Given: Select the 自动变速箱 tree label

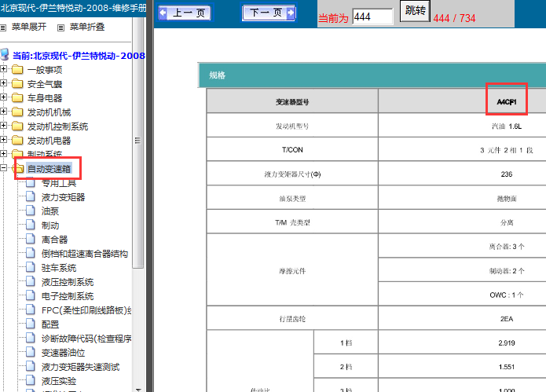Looking at the screenshot, I should (49, 169).
